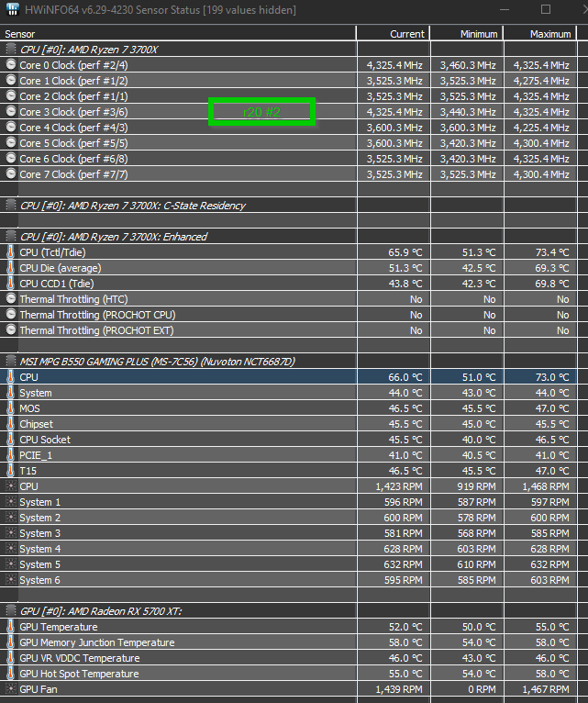This screenshot has width=588, height=703.
Task: Click the thermometer icon for CPU Socket
Action: (11, 440)
